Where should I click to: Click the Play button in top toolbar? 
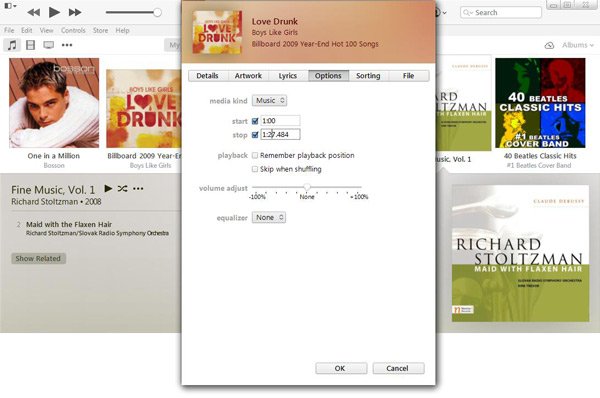pos(54,12)
